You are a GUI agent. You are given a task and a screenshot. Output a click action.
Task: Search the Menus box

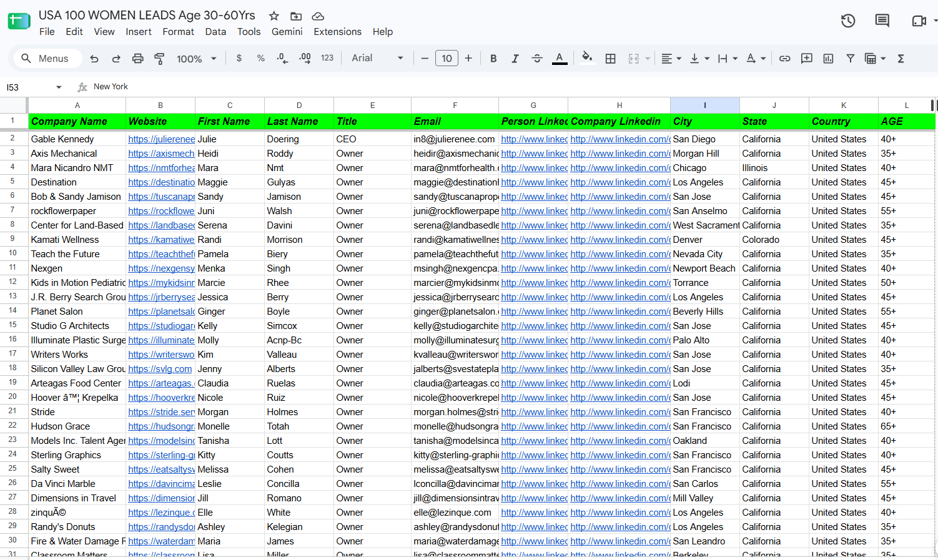(x=48, y=58)
